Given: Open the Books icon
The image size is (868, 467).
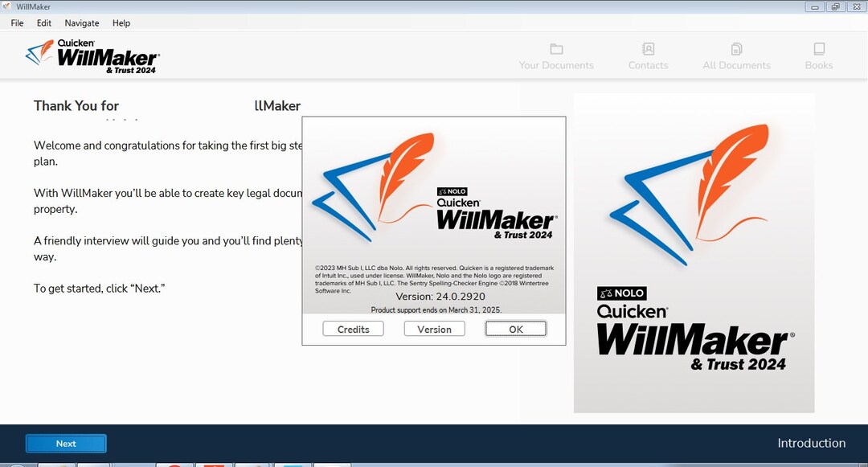Looking at the screenshot, I should point(819,49).
